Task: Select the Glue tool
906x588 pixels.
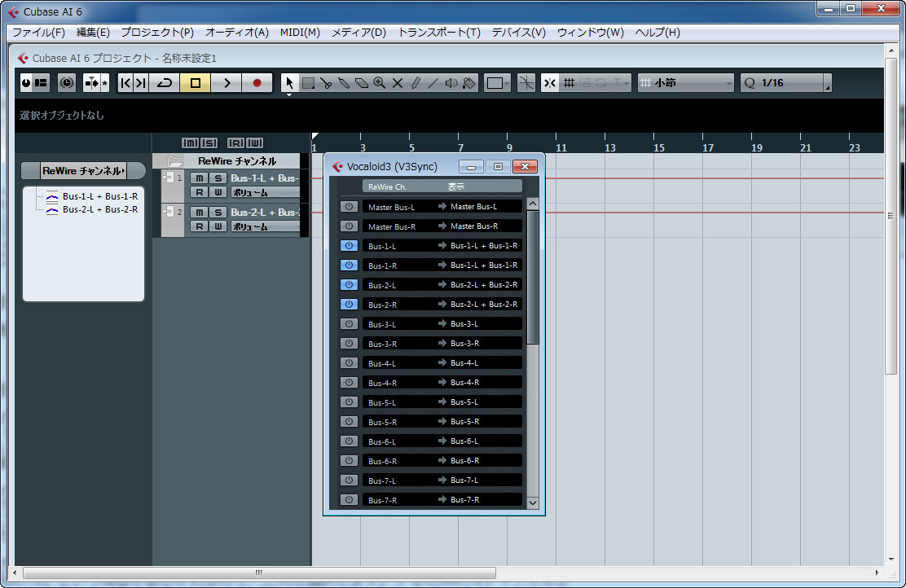Action: tap(344, 83)
